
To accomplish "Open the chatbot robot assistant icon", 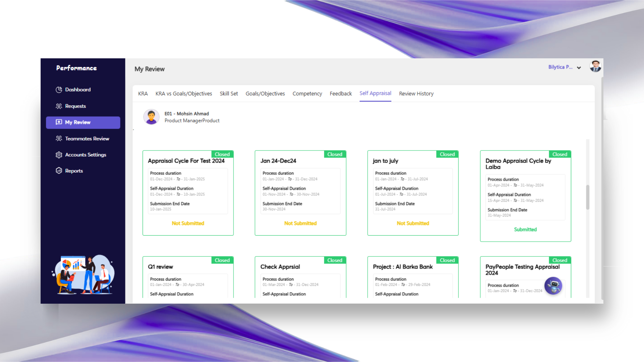I will (x=553, y=286).
